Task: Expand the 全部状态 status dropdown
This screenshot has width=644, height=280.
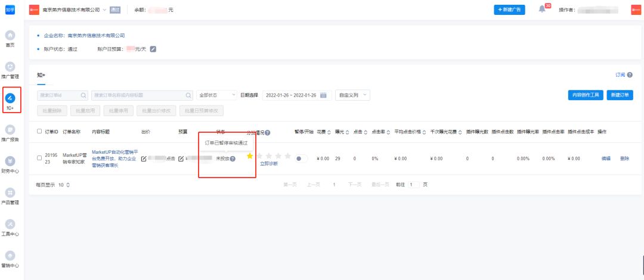Action: 216,95
